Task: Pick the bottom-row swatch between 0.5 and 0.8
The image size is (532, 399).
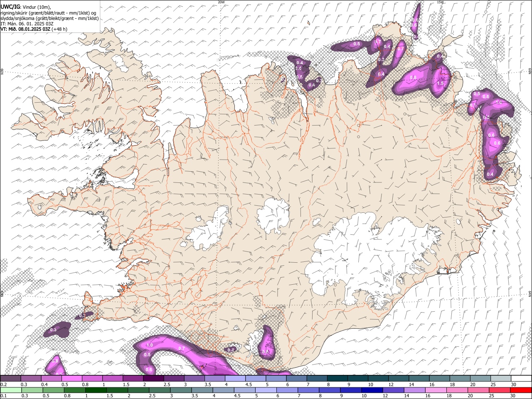Action: point(53,390)
